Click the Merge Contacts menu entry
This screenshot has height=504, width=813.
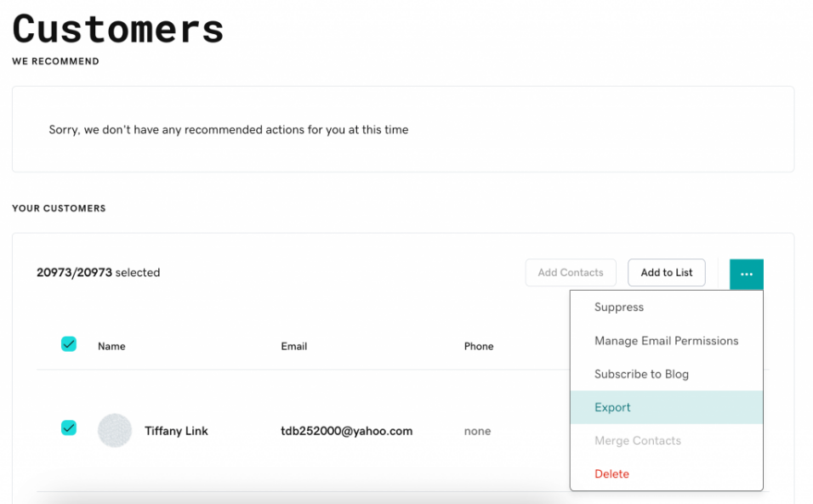point(637,441)
